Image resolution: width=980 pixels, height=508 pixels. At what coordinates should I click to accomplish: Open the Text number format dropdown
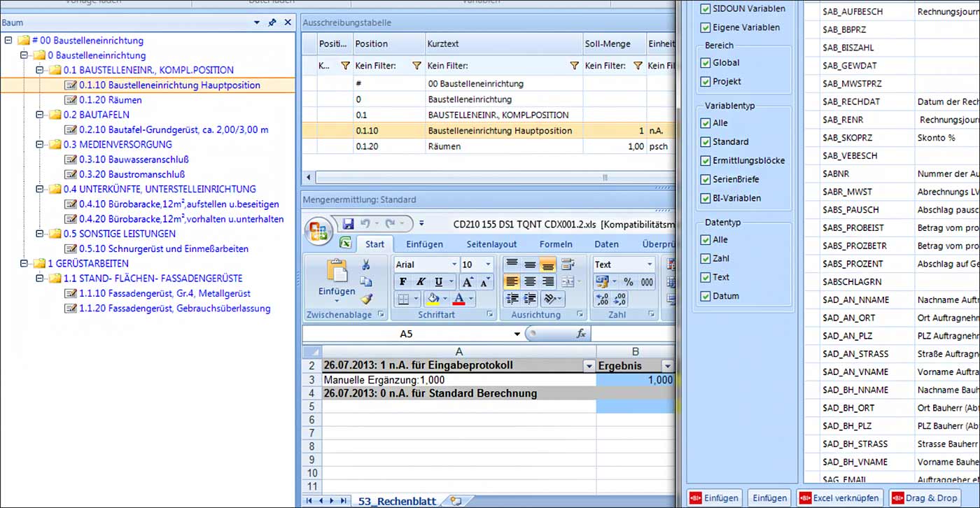(650, 264)
